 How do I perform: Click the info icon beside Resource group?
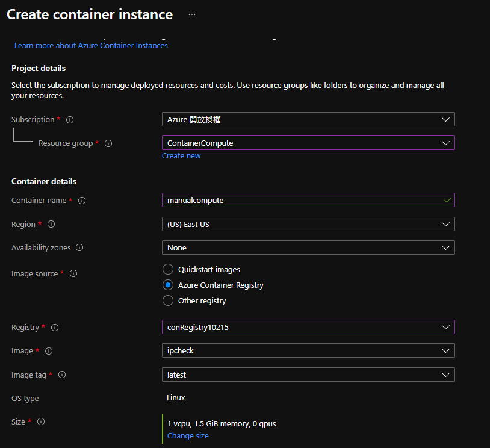108,143
